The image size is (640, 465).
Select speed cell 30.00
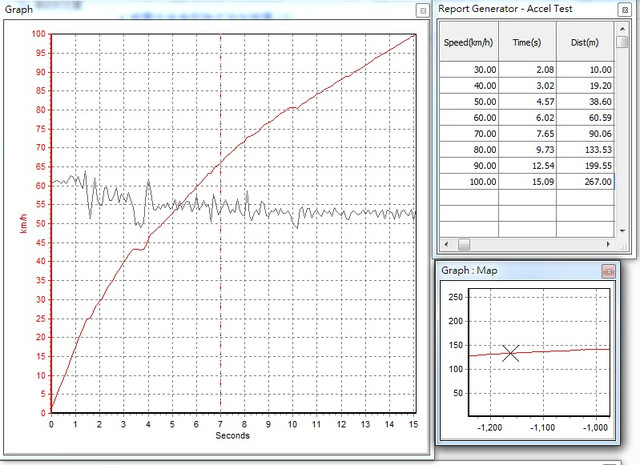point(469,70)
